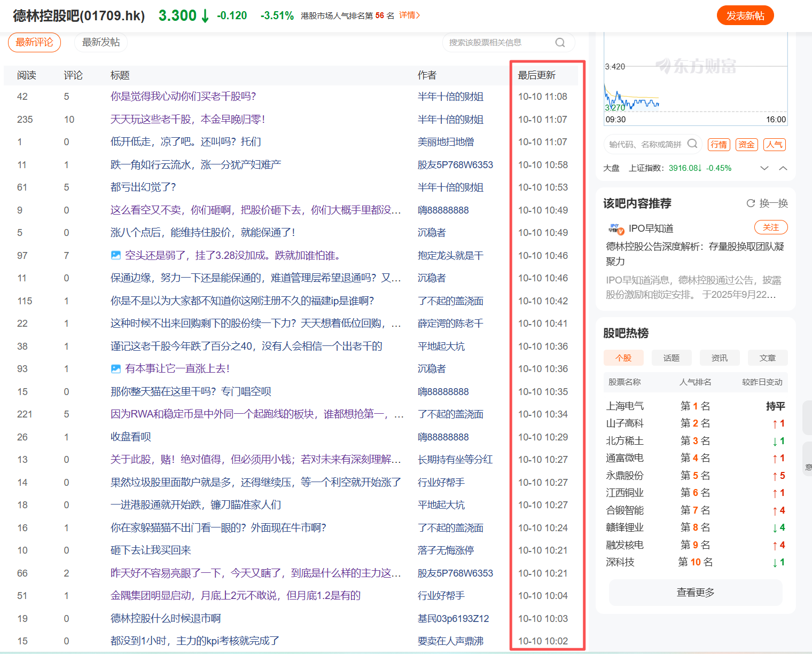The image size is (812, 654).
Task: Open post 收盘看呗
Action: [131, 437]
